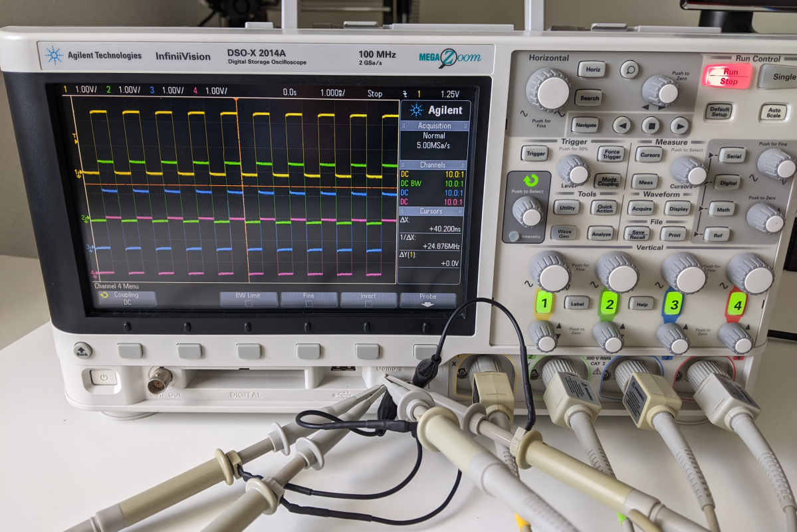Open the Search button in Horizontal section
Screen dimensions: 797x532
[x=590, y=98]
